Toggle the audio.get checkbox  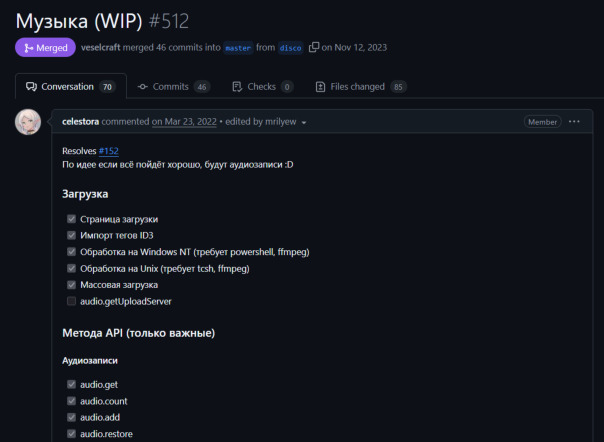click(x=71, y=384)
